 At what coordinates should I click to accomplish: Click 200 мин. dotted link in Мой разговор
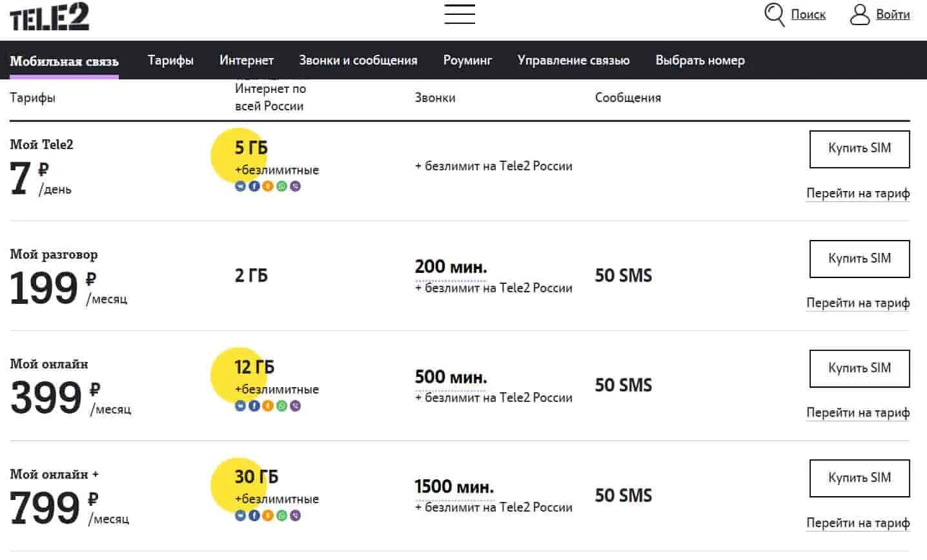(451, 267)
